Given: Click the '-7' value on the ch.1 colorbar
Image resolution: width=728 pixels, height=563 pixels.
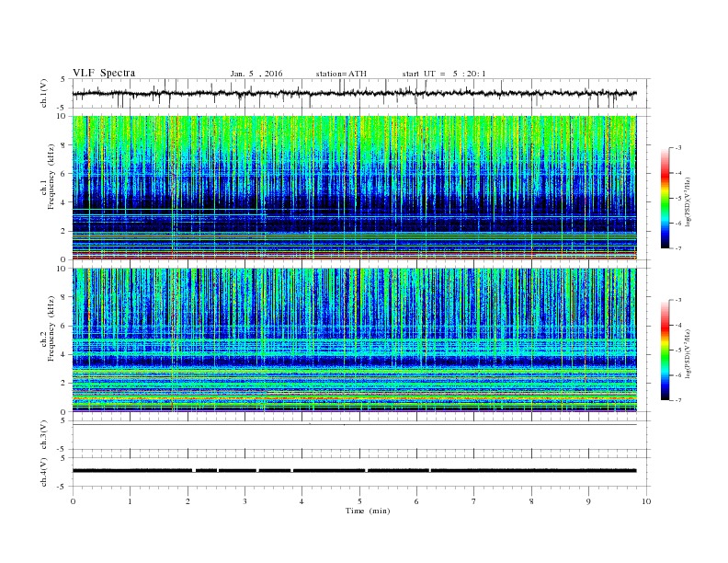Looking at the screenshot, I should pyautogui.click(x=677, y=248).
